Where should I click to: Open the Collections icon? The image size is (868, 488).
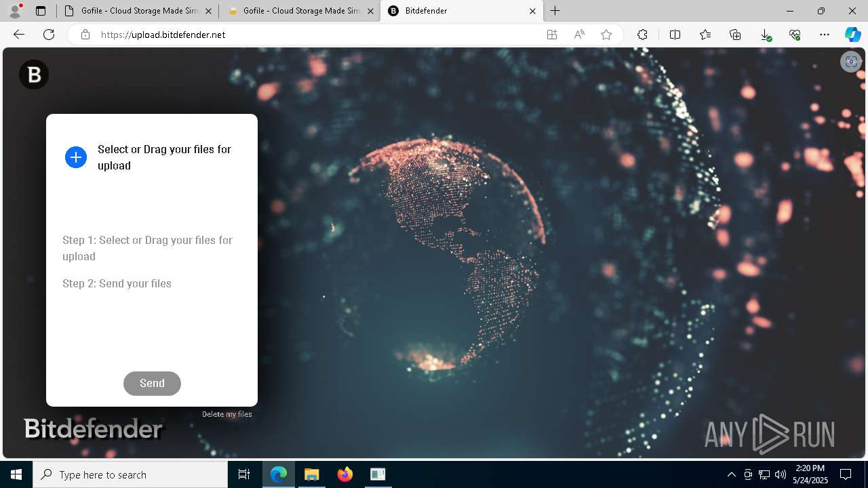[x=735, y=35]
